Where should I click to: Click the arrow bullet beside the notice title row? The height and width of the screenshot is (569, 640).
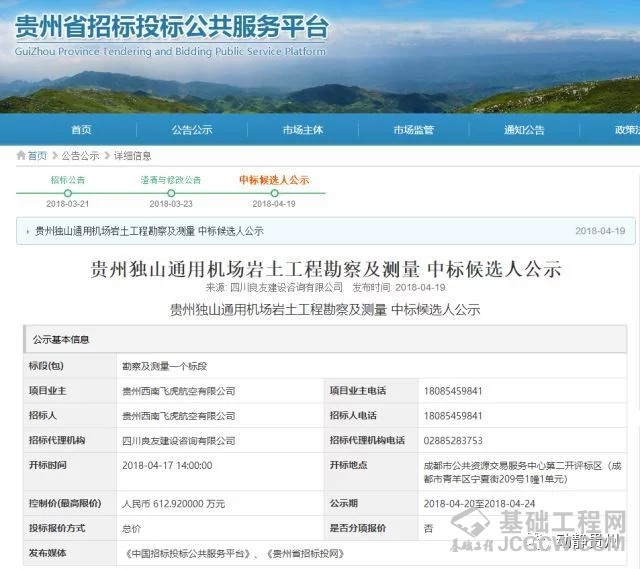click(x=27, y=231)
